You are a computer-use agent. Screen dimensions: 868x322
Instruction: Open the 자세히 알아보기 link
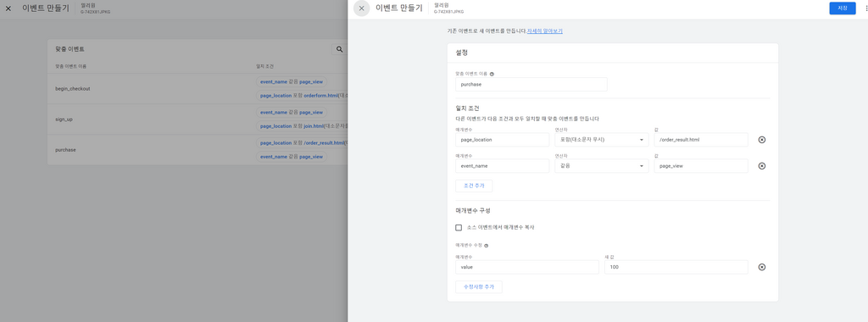tap(545, 31)
